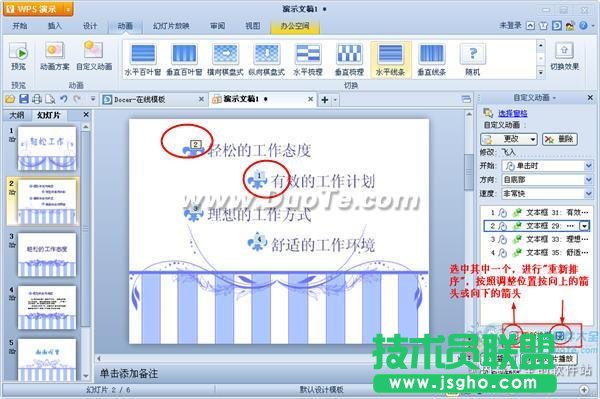Viewport: 600px width, 399px height.
Task: Open 办公空间 tab
Action: [295, 26]
